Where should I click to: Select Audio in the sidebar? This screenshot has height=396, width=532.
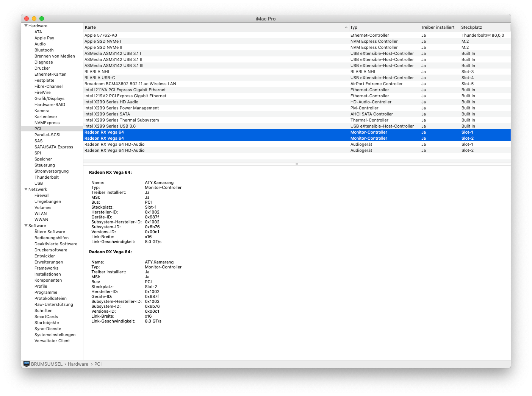40,44
